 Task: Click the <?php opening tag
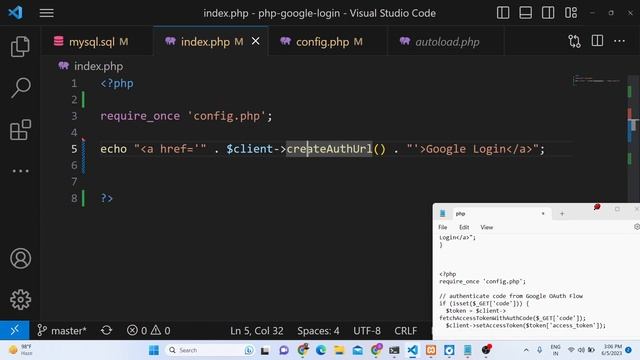click(x=117, y=84)
